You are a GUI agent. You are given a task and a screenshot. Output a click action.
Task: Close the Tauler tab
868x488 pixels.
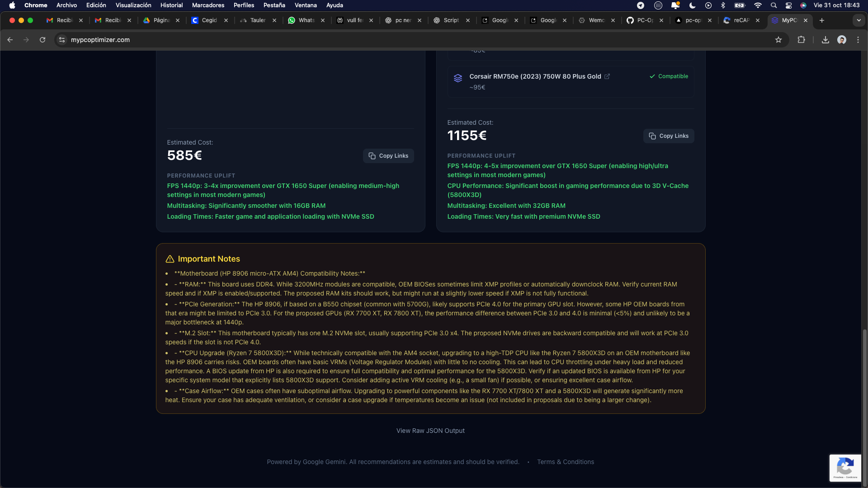(274, 20)
